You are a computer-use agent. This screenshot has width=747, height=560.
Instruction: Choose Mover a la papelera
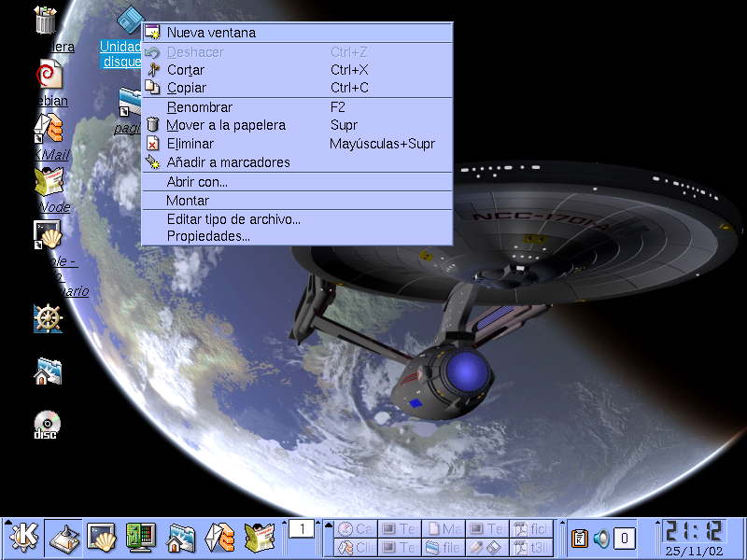click(297, 125)
